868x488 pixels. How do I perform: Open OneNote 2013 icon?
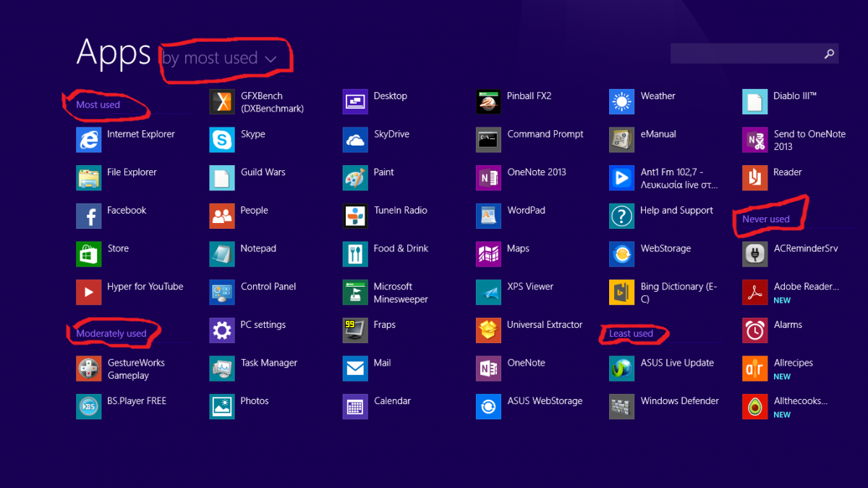click(488, 178)
